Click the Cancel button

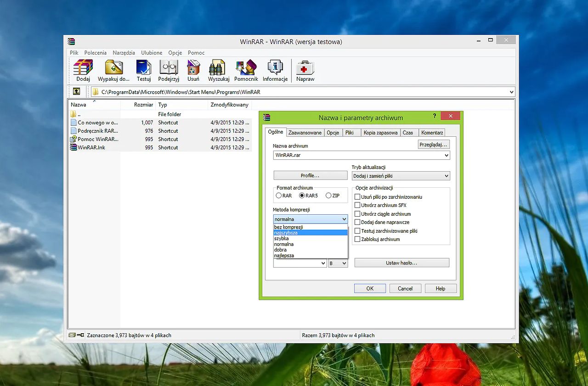pyautogui.click(x=405, y=289)
